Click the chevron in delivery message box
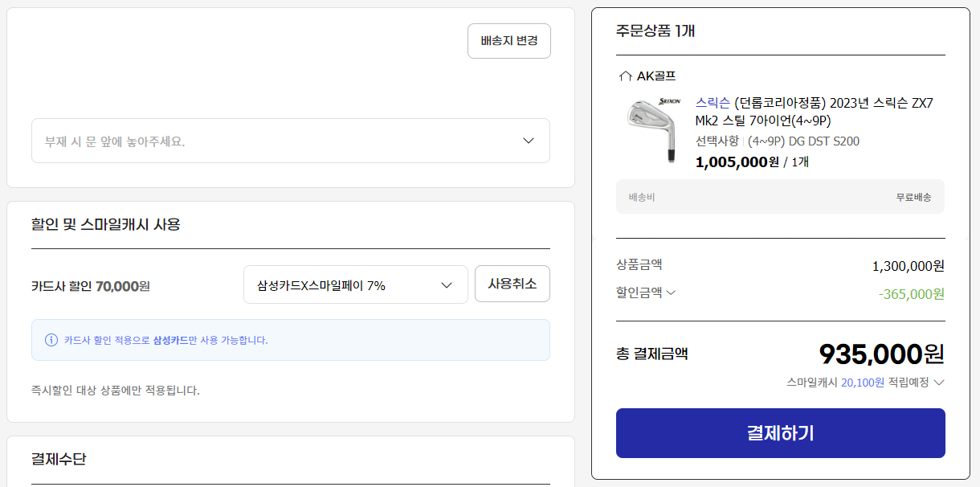The height and width of the screenshot is (487, 980). click(x=528, y=141)
